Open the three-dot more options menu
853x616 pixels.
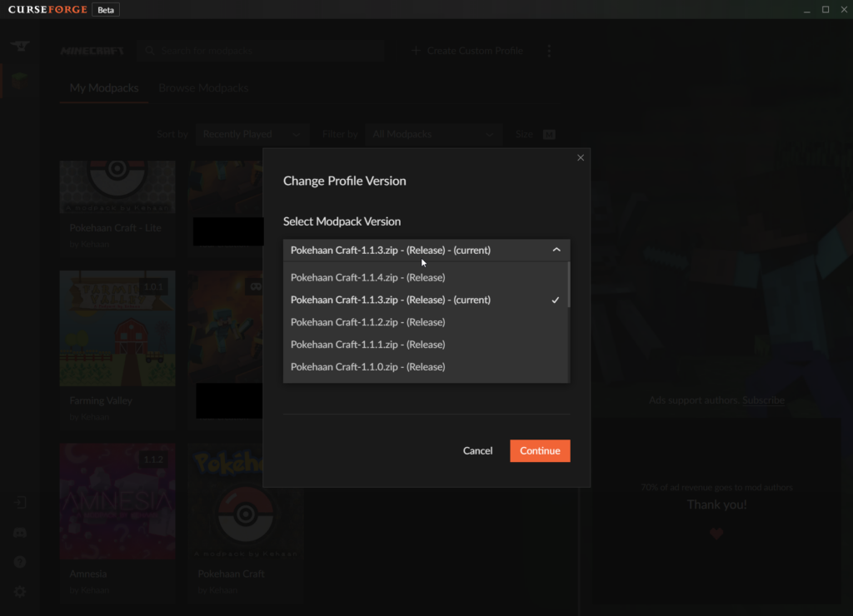[x=549, y=51]
